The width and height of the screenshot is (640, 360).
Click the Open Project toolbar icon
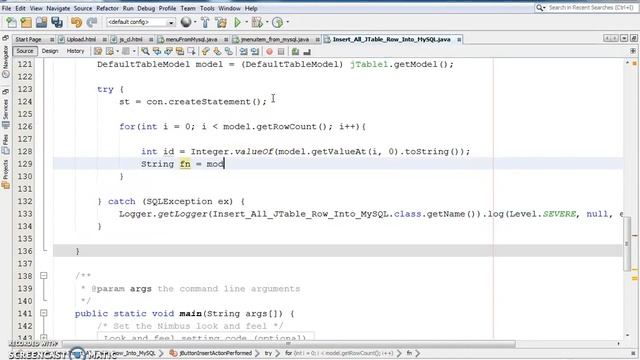[x=41, y=22]
